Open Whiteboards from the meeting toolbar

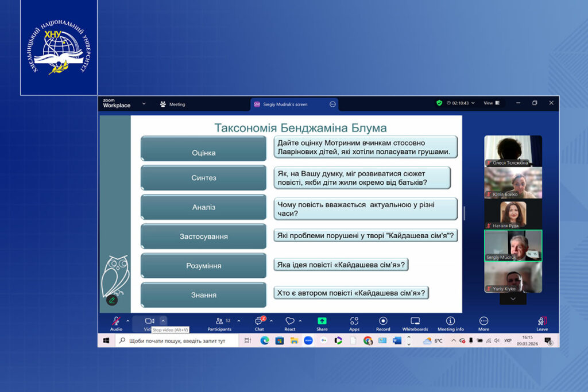click(415, 322)
